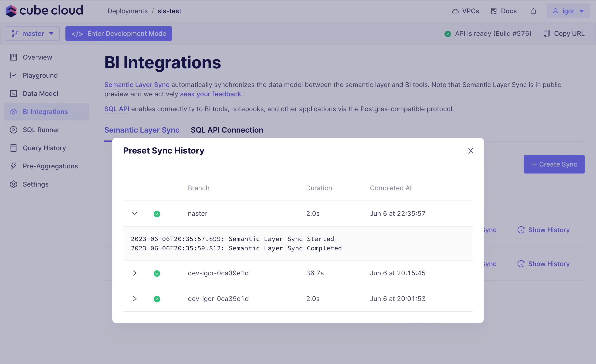Click the notifications bell icon

533,11
